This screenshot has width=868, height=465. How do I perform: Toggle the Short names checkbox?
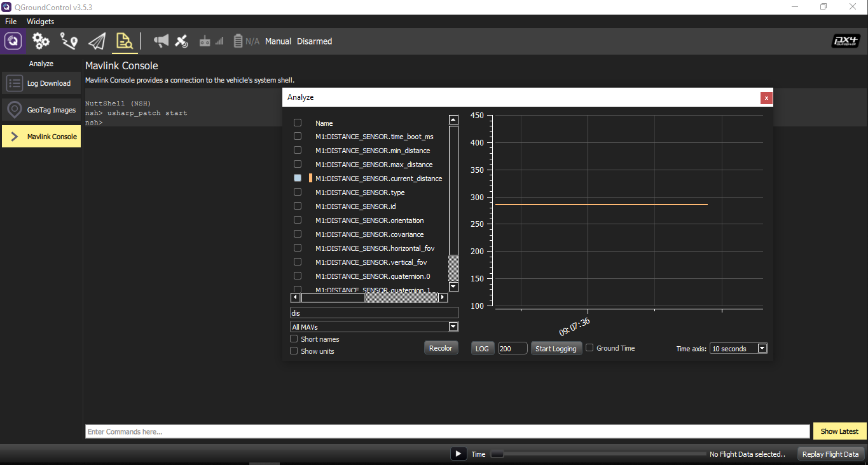coord(294,339)
